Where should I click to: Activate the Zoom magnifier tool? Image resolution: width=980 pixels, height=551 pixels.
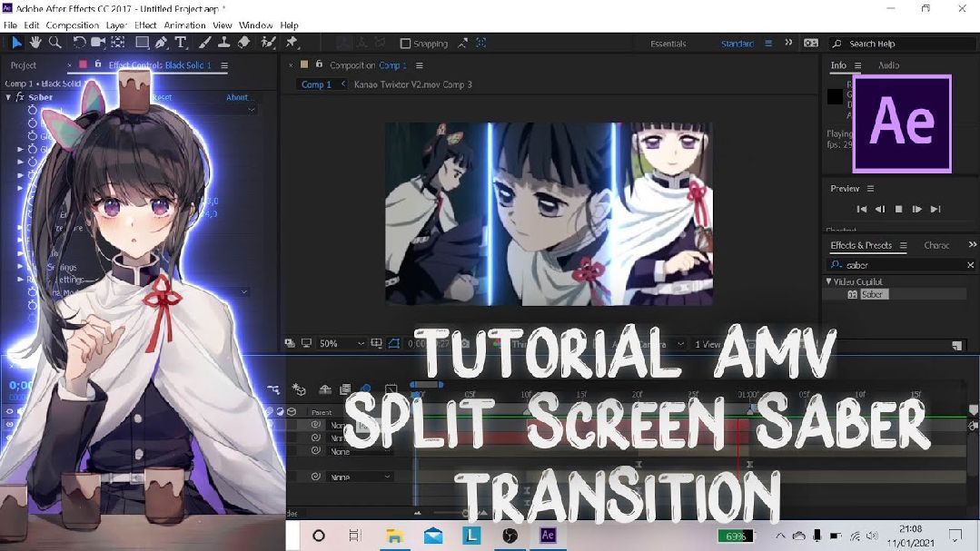[55, 43]
